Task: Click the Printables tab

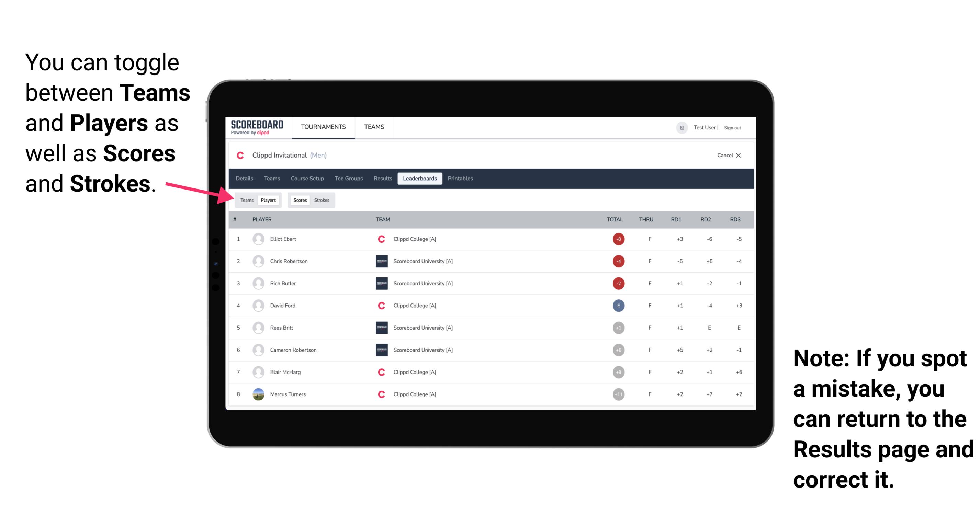Action: tap(460, 178)
